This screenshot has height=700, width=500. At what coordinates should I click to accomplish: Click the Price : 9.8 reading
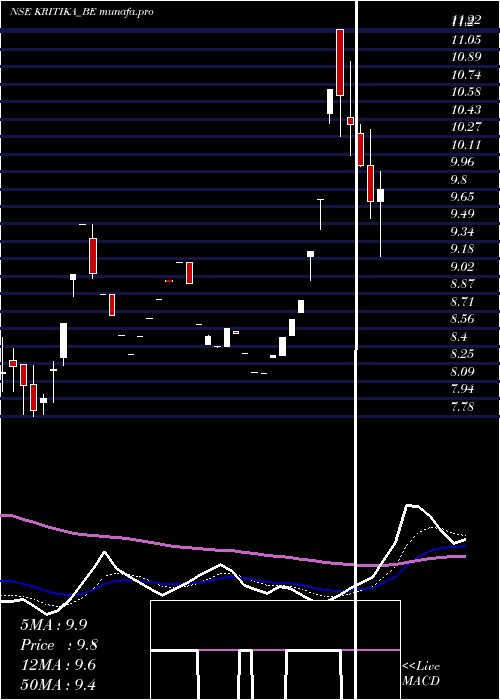[59, 645]
